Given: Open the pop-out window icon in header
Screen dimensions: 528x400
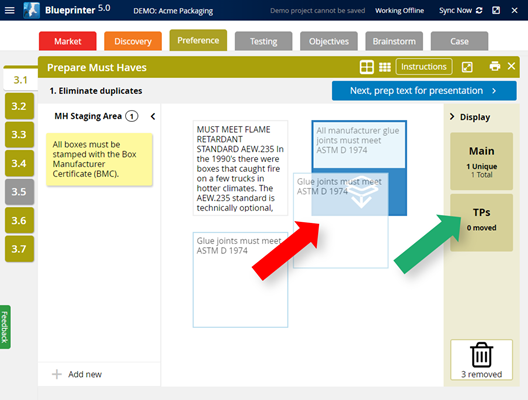Looking at the screenshot, I should (x=496, y=10).
